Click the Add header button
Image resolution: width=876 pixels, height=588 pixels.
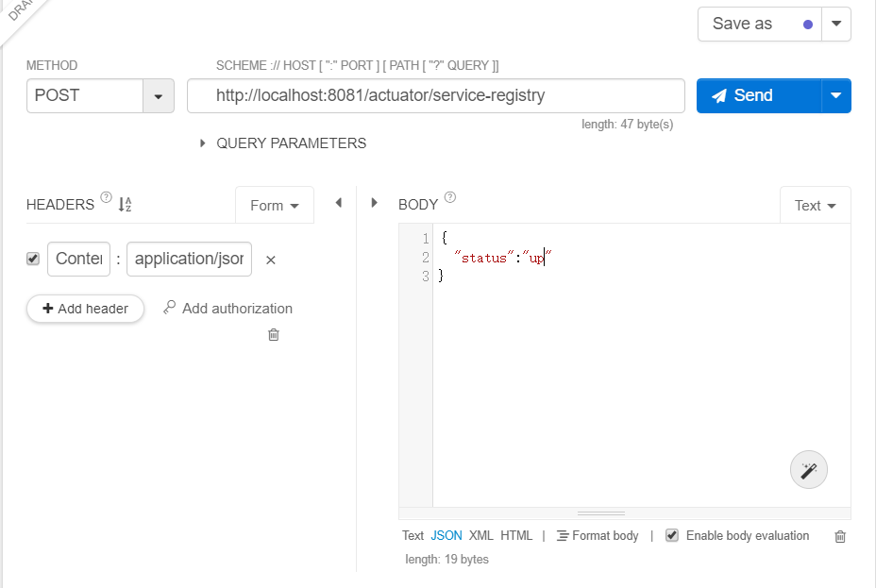[x=85, y=309]
